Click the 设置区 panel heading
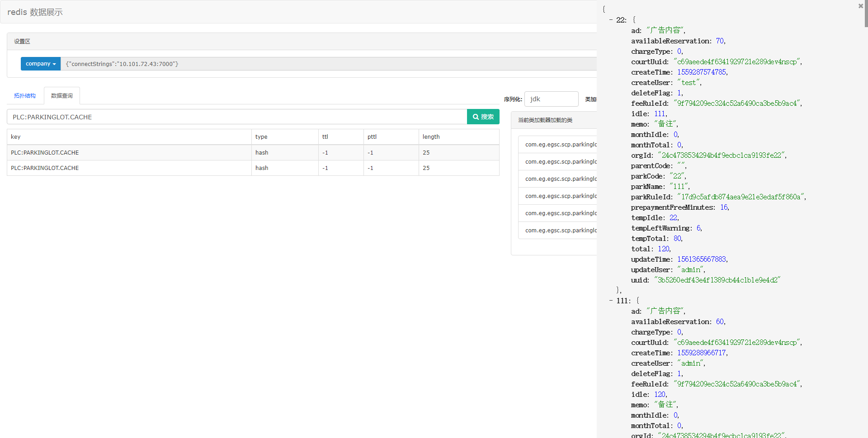 [x=22, y=42]
